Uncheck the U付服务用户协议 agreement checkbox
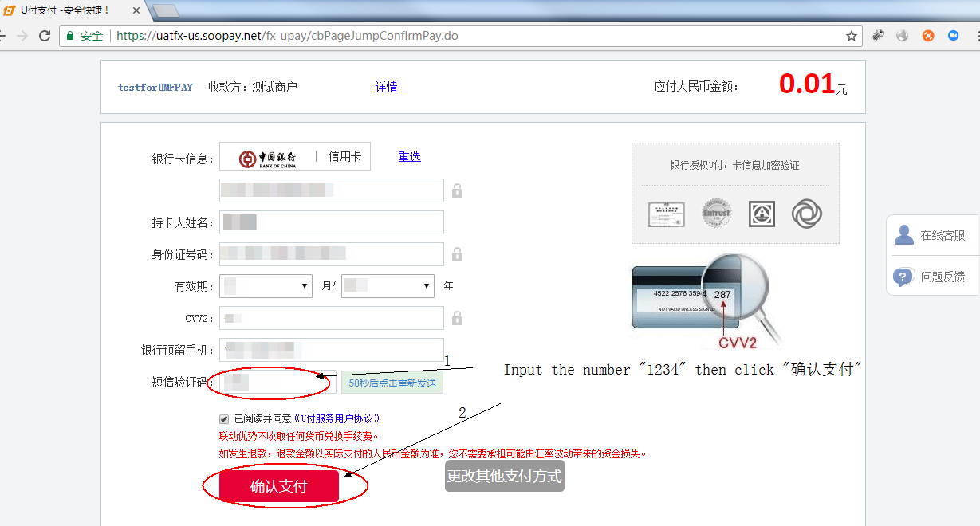 pos(224,418)
